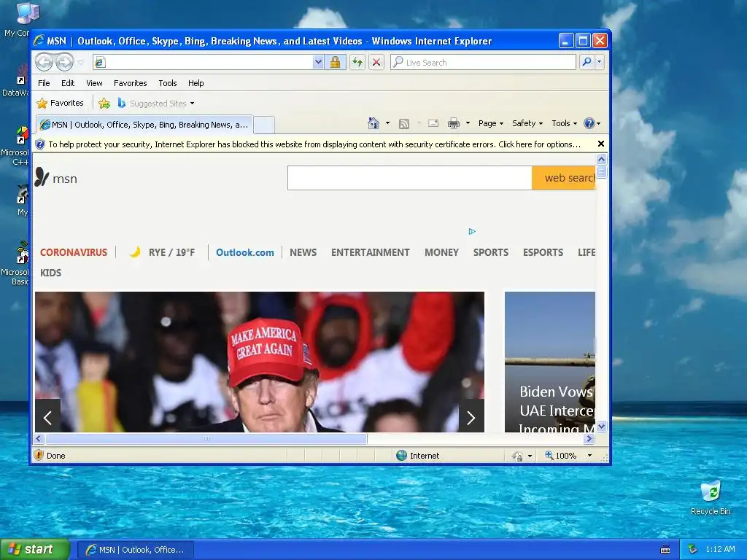Click the RSS feeds icon
Image resolution: width=747 pixels, height=560 pixels.
click(404, 124)
